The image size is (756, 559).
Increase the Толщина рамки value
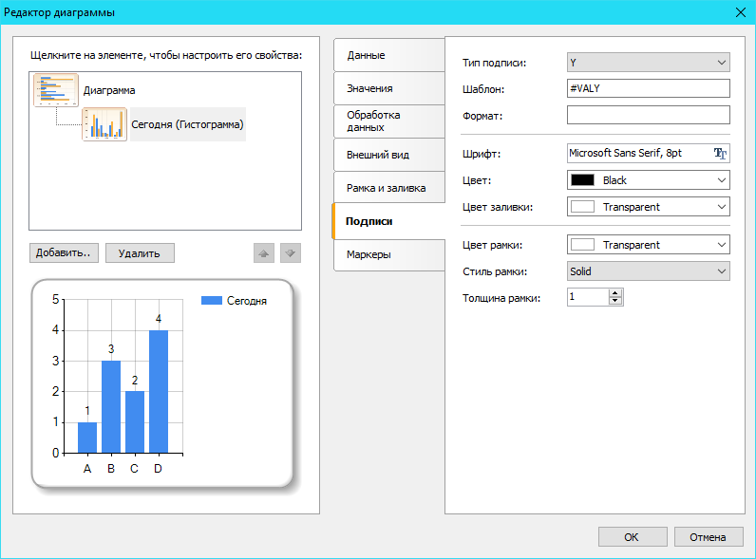(x=615, y=293)
